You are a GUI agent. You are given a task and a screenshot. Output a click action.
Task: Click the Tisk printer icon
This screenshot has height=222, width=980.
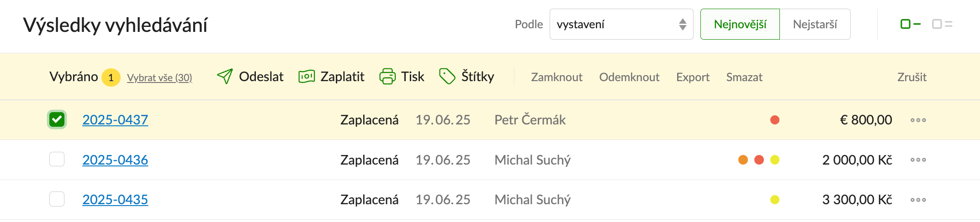[387, 77]
